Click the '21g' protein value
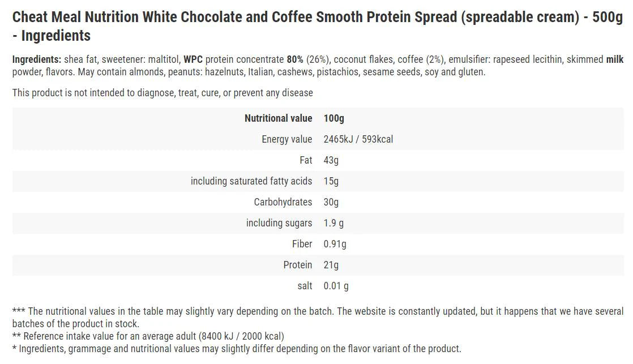 click(x=331, y=265)
